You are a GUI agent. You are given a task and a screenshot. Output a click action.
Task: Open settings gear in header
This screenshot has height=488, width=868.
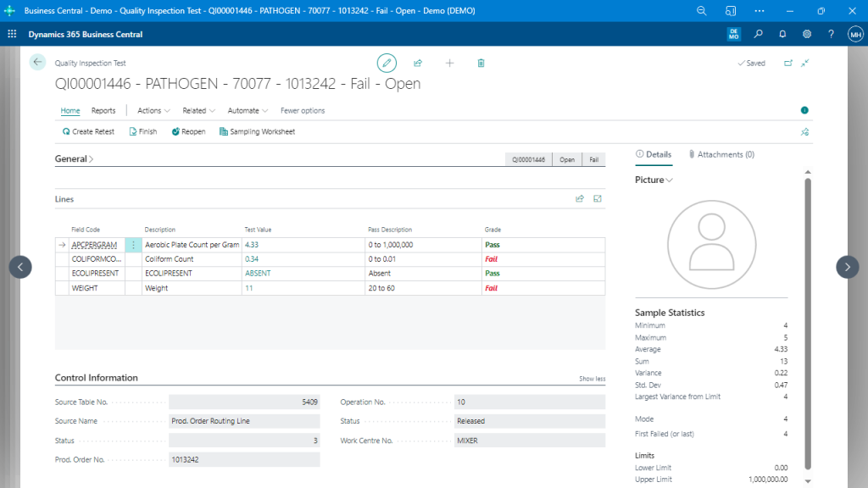[x=807, y=34]
